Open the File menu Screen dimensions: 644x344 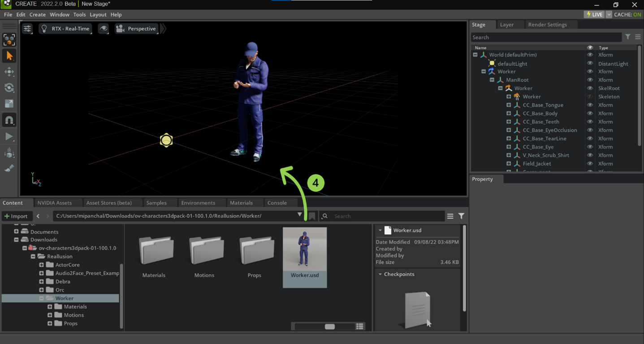(x=8, y=14)
